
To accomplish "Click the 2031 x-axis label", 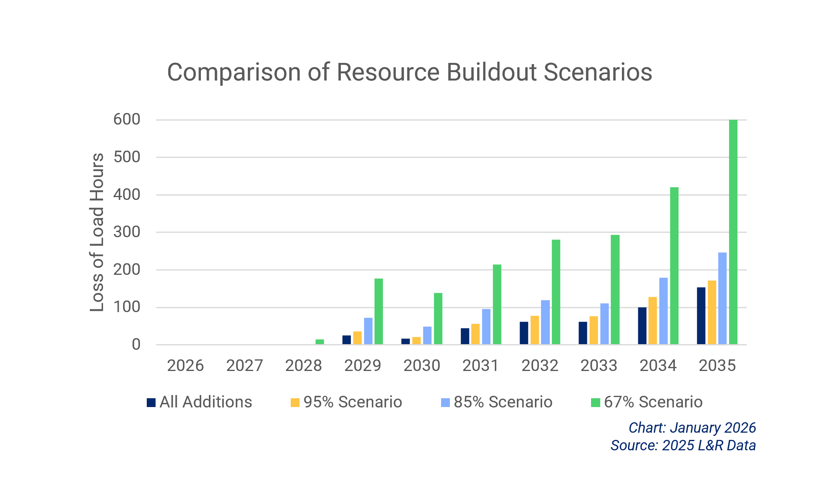I will click(481, 366).
